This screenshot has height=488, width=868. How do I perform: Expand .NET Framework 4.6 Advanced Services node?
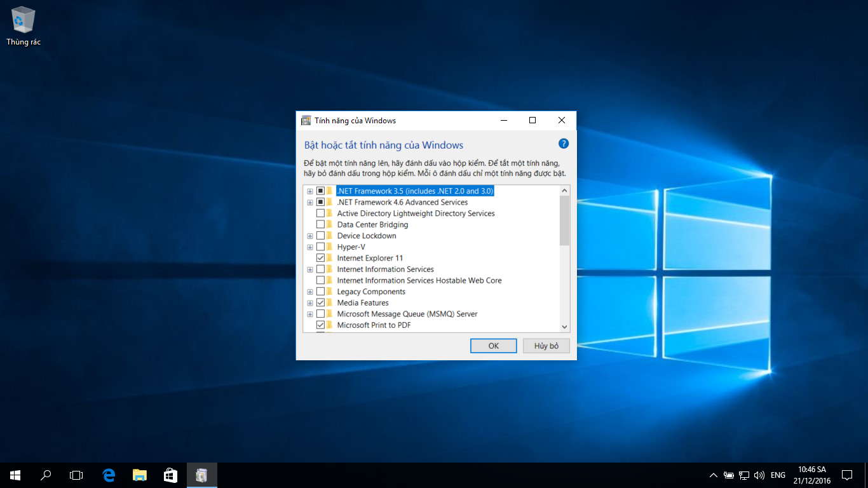(x=310, y=202)
